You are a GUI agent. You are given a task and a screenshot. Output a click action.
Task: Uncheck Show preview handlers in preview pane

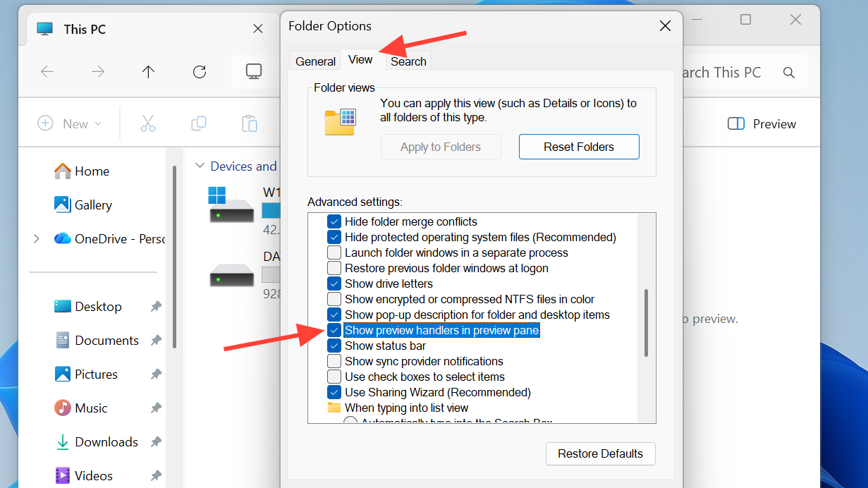[334, 330]
